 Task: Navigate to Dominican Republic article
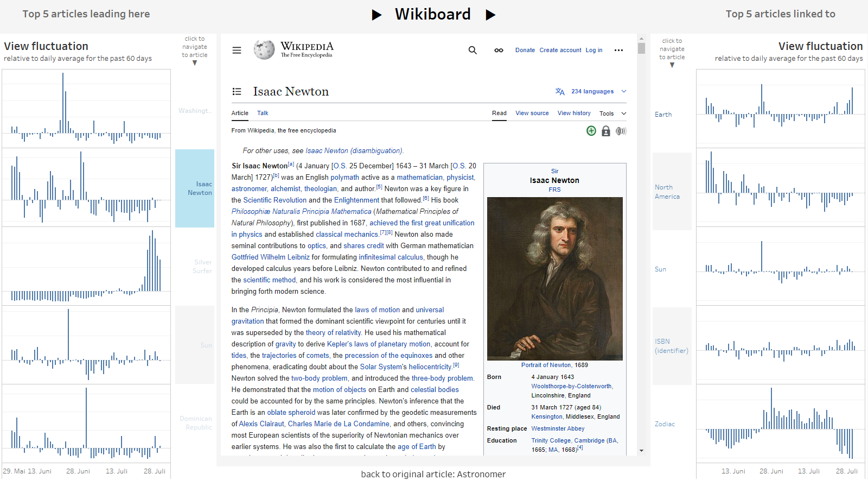[195, 423]
